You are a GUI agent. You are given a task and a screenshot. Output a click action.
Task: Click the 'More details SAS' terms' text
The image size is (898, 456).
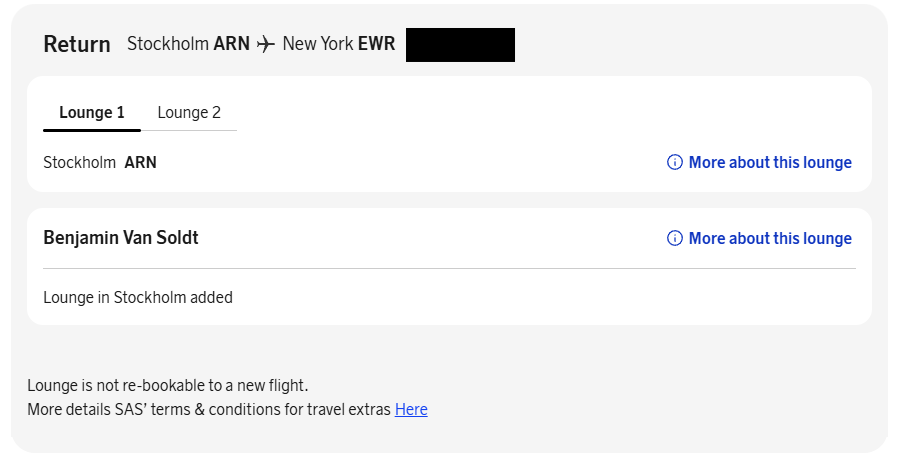coord(209,409)
